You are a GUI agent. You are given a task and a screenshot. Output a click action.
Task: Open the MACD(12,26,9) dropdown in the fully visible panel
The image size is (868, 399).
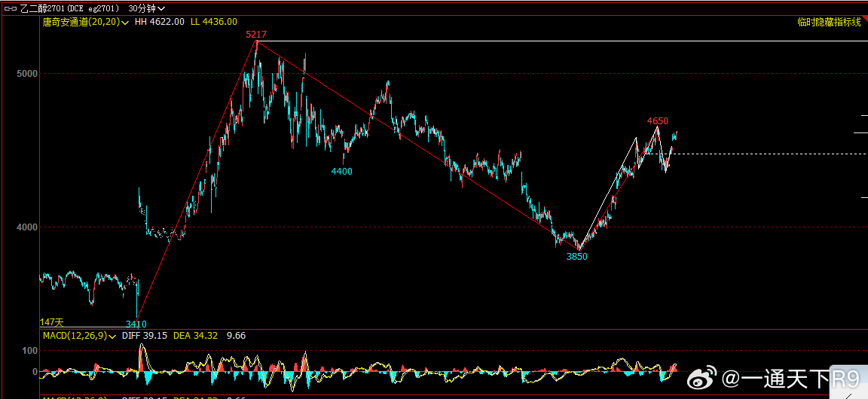pos(78,336)
